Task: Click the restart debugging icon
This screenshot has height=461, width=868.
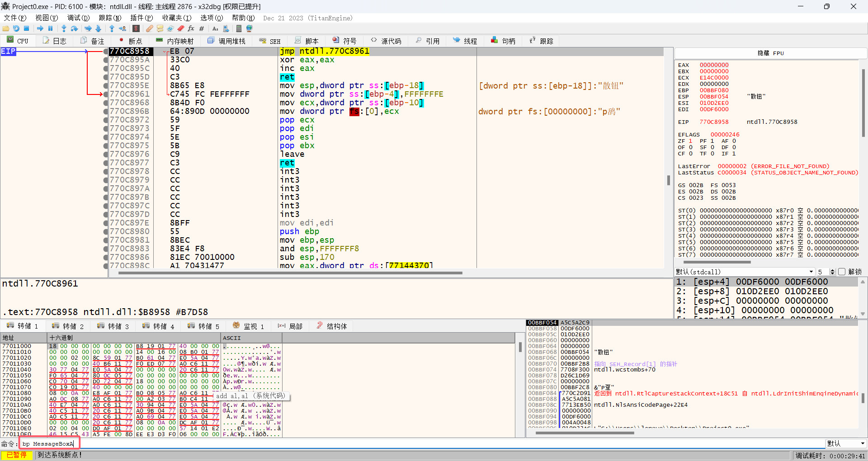Action: tap(16, 28)
